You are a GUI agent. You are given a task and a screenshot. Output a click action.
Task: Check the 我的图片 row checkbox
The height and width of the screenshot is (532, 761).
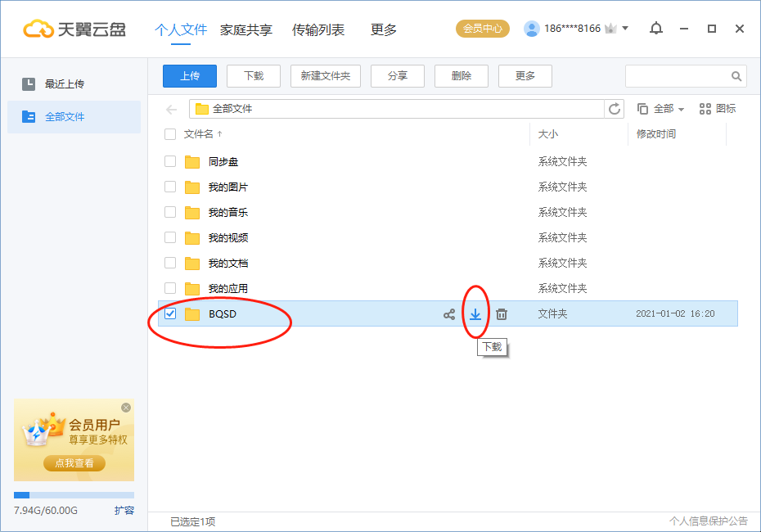coord(170,187)
